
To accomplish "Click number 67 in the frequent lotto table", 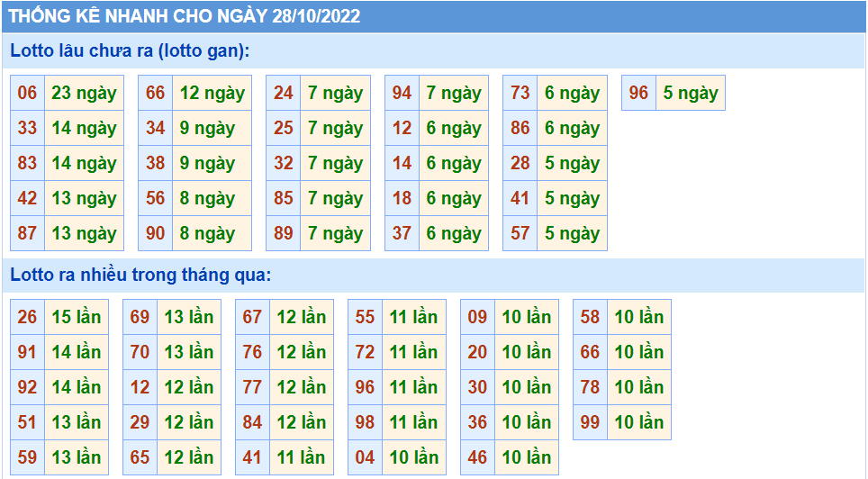I will 252,317.
